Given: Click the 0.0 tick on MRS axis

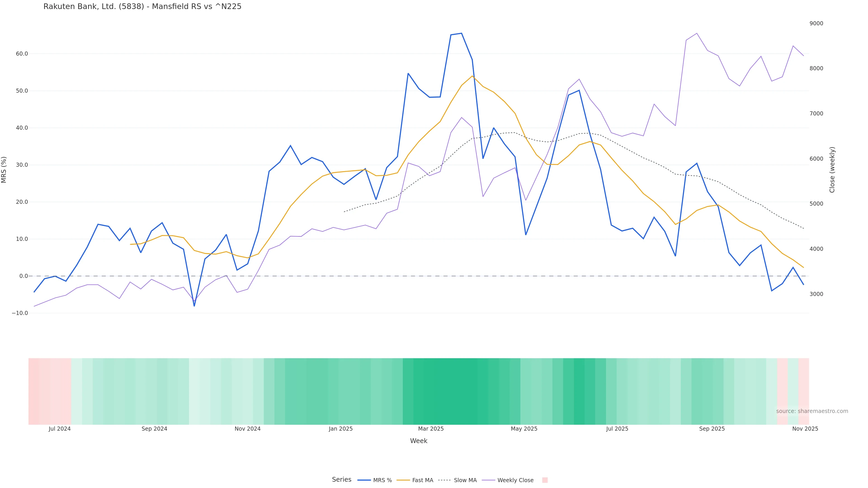Looking at the screenshot, I should 24,276.
